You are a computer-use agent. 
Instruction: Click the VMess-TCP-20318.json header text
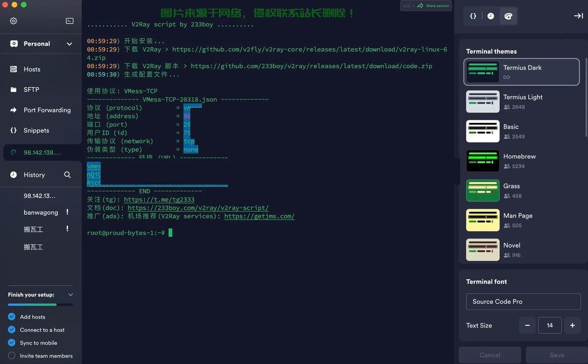coord(179,99)
